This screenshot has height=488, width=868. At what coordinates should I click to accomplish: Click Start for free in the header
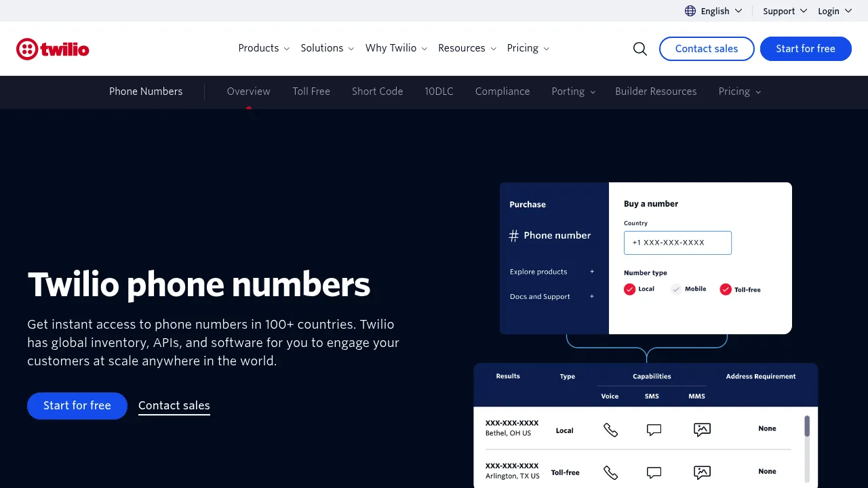pyautogui.click(x=806, y=49)
